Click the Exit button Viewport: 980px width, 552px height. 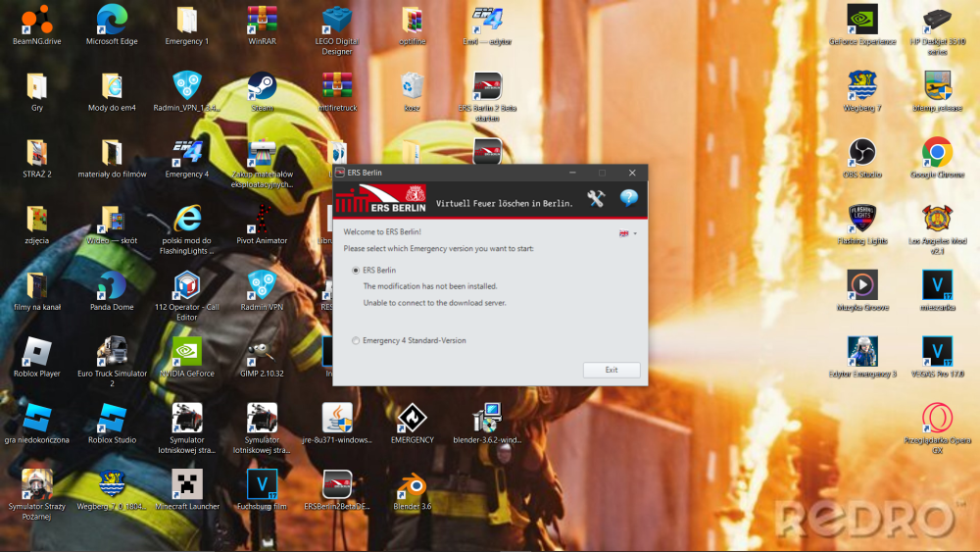pyautogui.click(x=612, y=370)
